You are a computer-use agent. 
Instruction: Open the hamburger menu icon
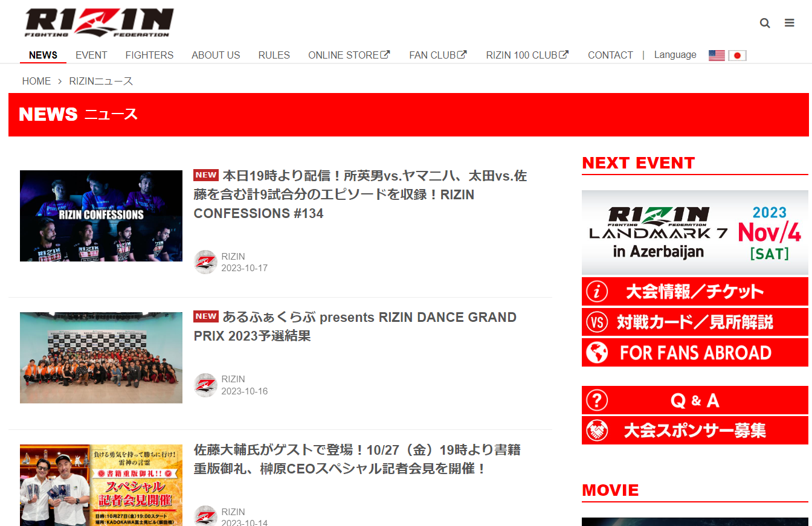pyautogui.click(x=790, y=23)
